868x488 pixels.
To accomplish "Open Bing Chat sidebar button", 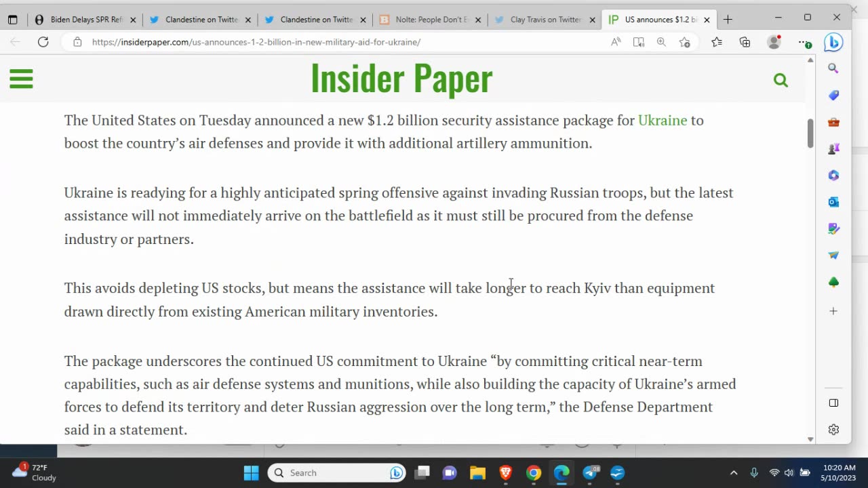I will tap(833, 42).
